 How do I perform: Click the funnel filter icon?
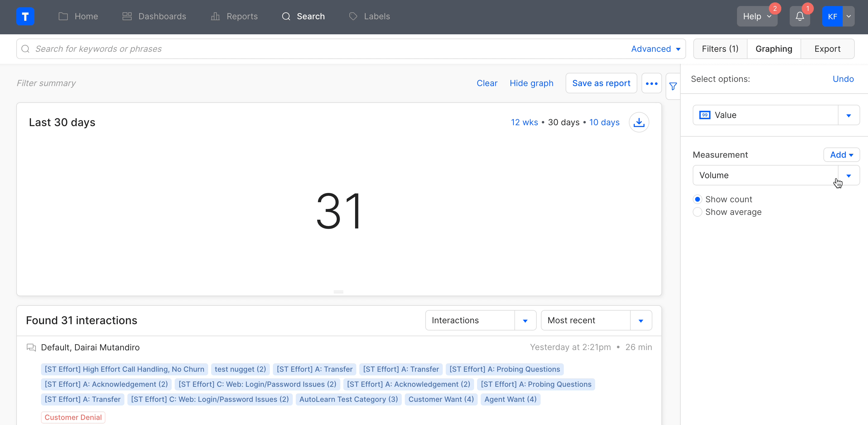pyautogui.click(x=673, y=87)
